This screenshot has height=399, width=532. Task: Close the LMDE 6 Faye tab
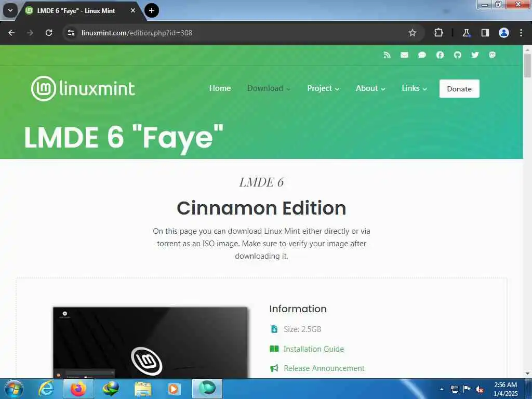point(133,10)
